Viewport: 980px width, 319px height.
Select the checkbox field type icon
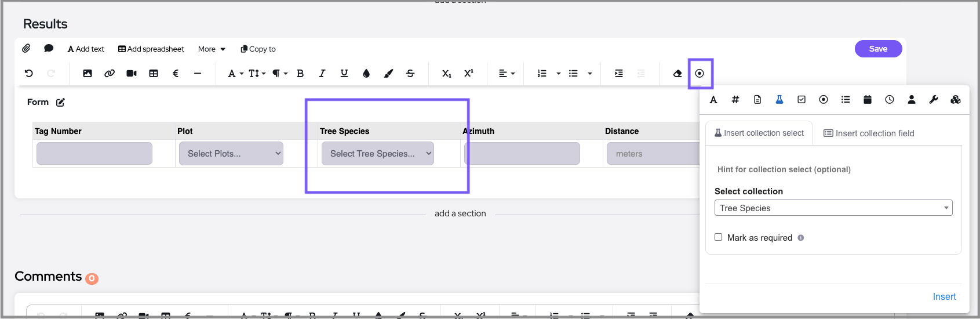pos(802,100)
